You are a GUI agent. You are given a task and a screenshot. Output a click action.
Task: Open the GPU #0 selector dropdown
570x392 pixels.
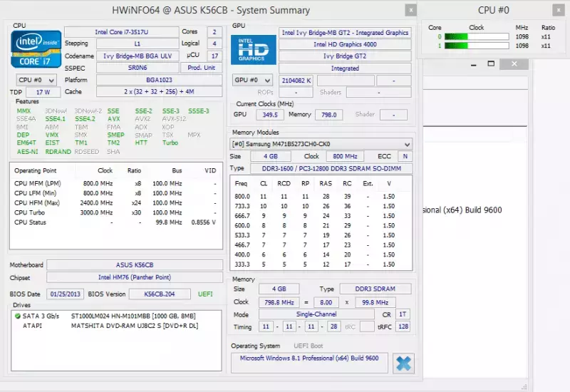click(x=252, y=80)
